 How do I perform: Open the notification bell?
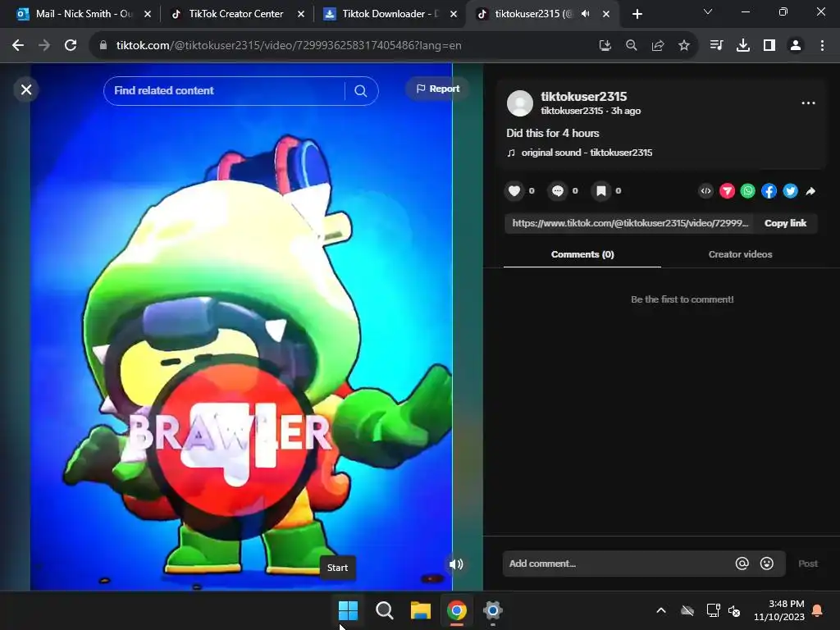coord(818,610)
